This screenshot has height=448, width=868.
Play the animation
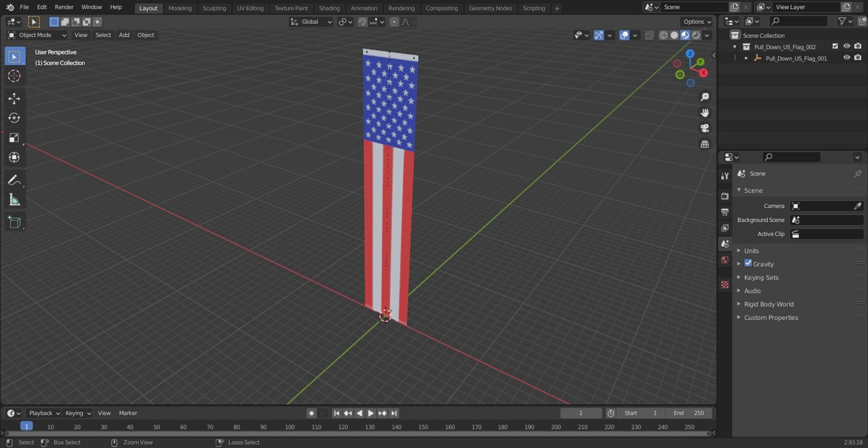click(371, 413)
